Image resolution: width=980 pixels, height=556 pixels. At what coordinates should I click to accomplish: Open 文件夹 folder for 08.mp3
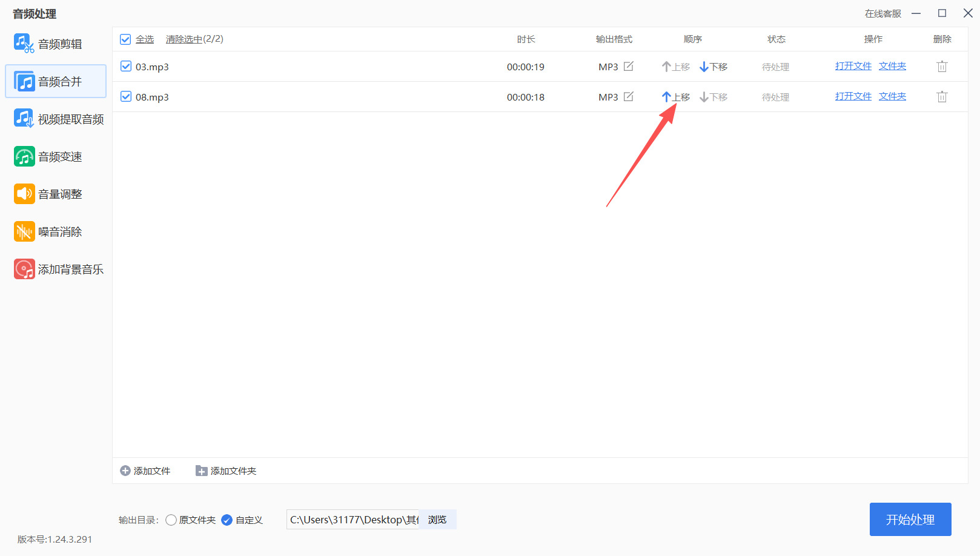point(893,96)
